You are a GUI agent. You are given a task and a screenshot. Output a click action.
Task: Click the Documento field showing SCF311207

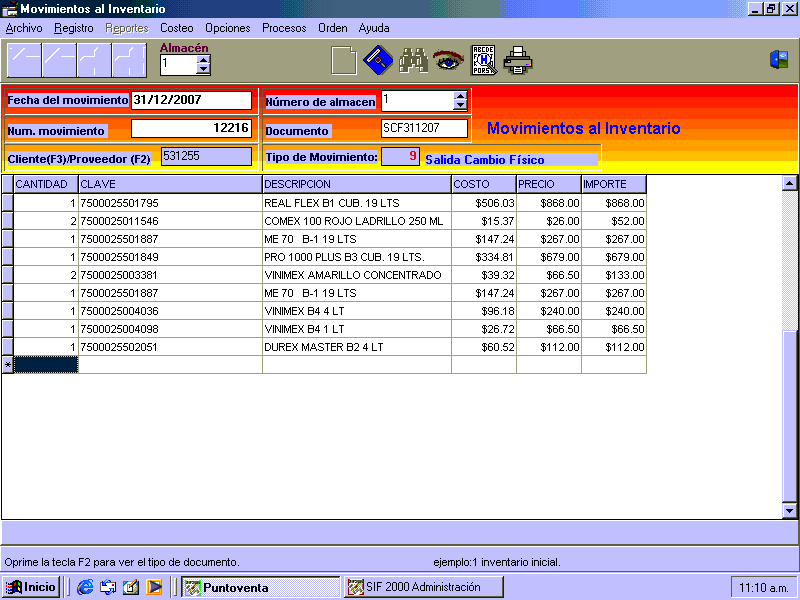(x=424, y=129)
